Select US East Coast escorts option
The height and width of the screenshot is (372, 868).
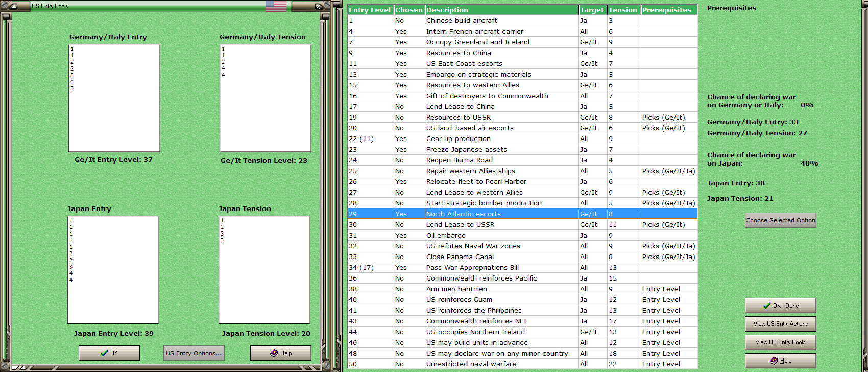click(522, 63)
